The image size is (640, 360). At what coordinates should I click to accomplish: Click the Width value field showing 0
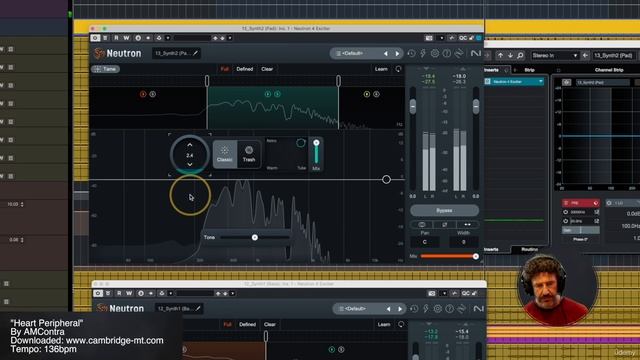(464, 242)
